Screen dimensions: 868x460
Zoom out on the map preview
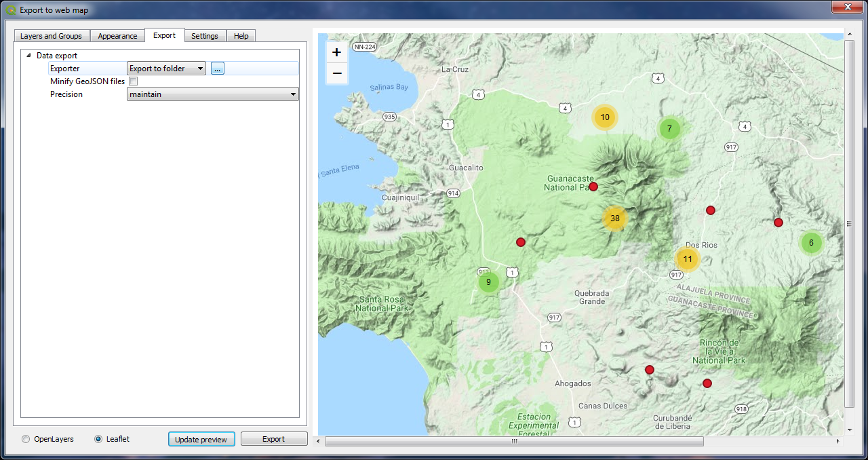(x=337, y=73)
